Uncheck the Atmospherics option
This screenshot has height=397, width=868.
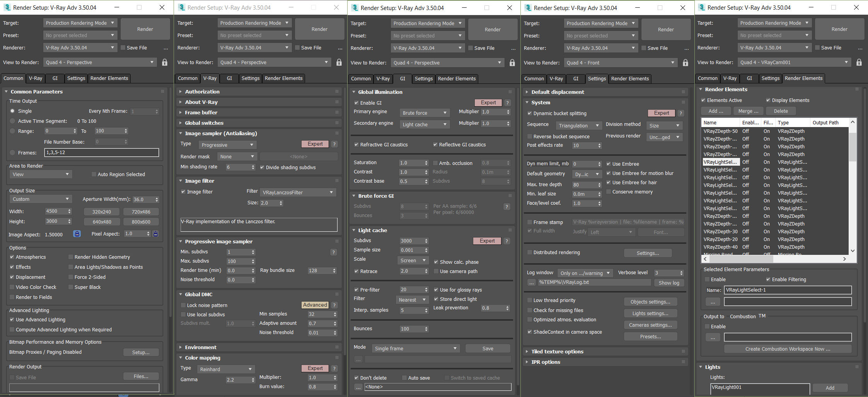tap(12, 257)
